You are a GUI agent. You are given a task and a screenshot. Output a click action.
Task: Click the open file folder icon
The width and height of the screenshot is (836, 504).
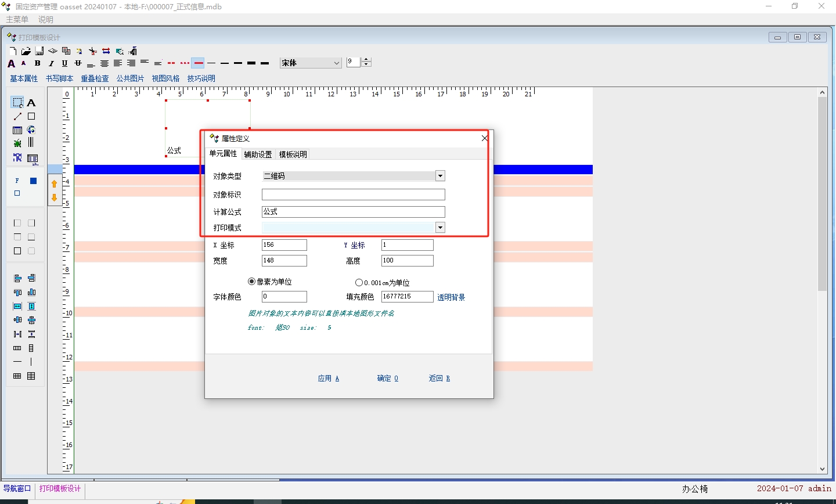26,51
